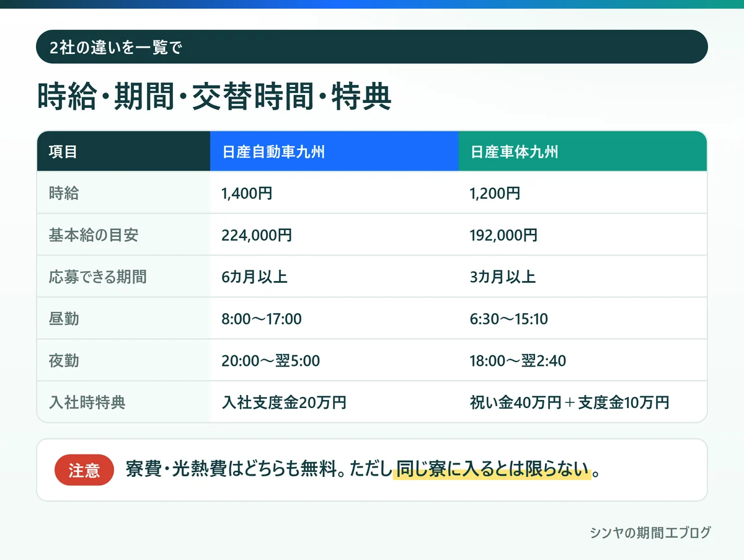Click the '時給' row label
The image size is (744, 560).
click(x=64, y=193)
